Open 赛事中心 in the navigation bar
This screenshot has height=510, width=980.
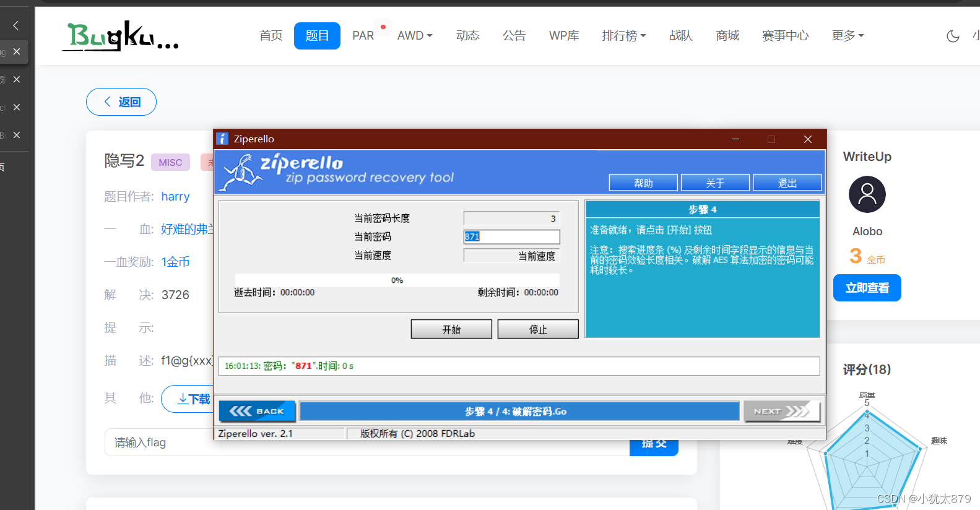tap(785, 36)
